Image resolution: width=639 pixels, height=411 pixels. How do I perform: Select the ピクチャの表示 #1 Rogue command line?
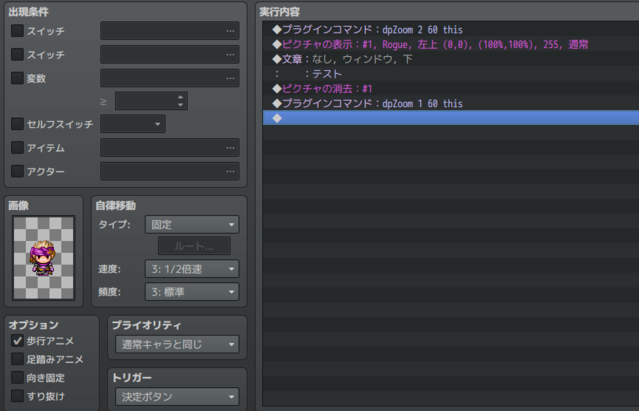pyautogui.click(x=451, y=44)
